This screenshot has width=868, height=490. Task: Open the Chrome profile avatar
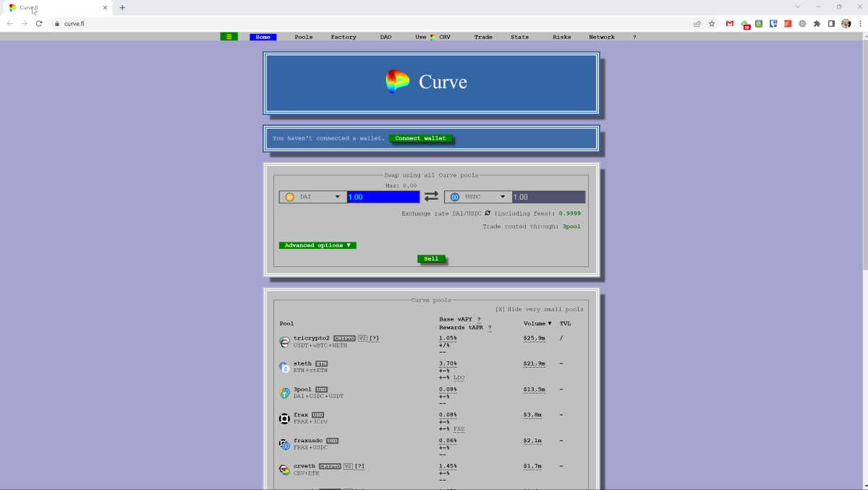tap(846, 23)
